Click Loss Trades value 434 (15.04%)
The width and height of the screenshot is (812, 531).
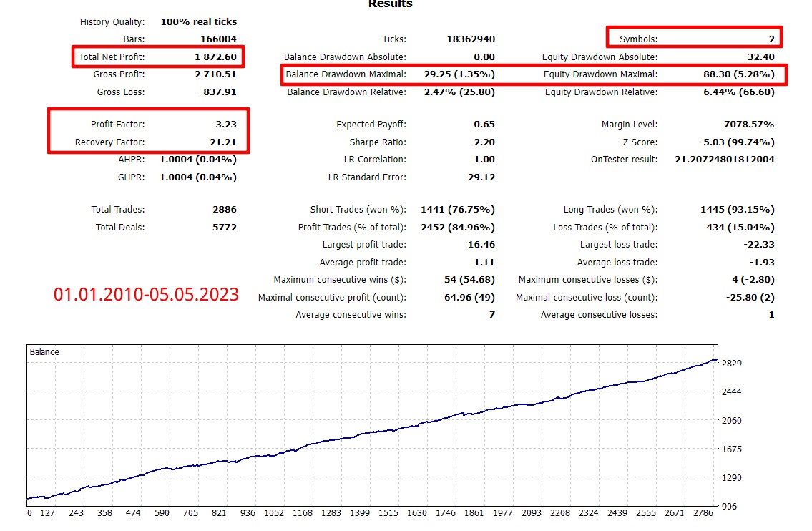[x=740, y=227]
